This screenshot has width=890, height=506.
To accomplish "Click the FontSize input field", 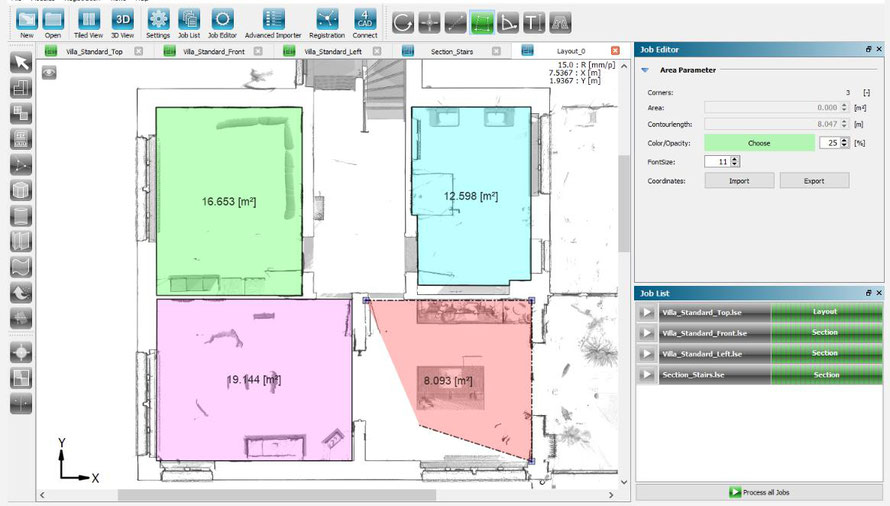I will [717, 162].
